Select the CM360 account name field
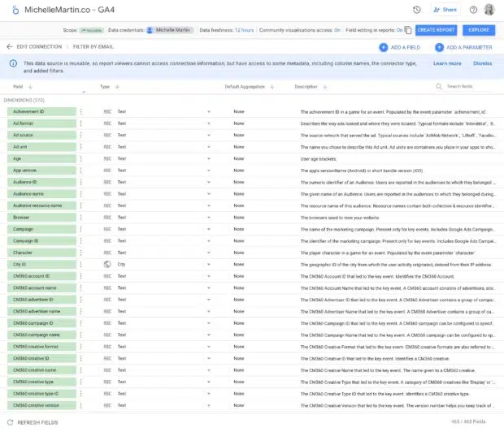 click(x=41, y=287)
